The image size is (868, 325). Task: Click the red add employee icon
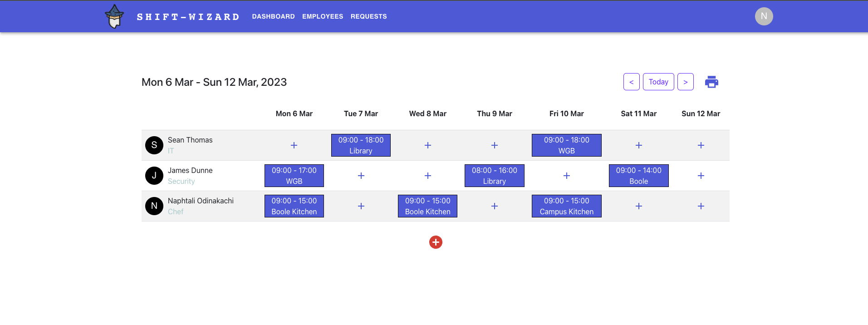(x=435, y=242)
